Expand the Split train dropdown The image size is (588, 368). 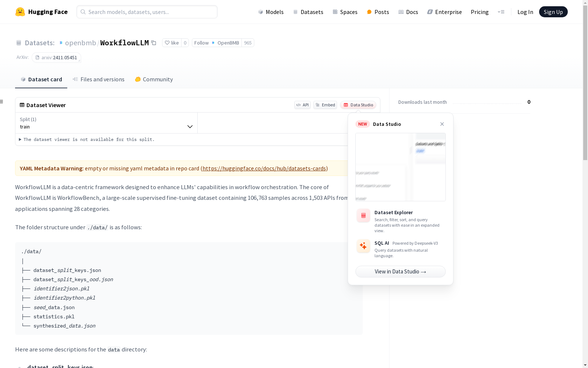pyautogui.click(x=107, y=123)
